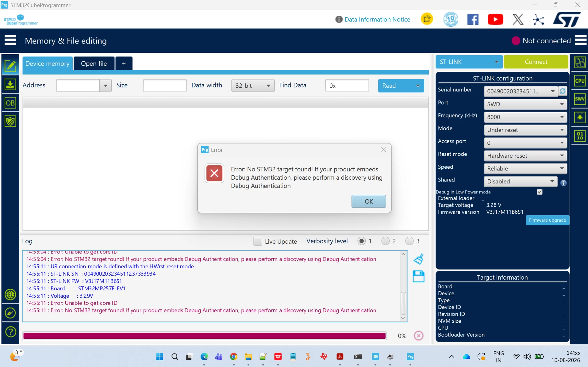Image resolution: width=588 pixels, height=367 pixels.
Task: Click the Find Data input field
Action: 347,86
